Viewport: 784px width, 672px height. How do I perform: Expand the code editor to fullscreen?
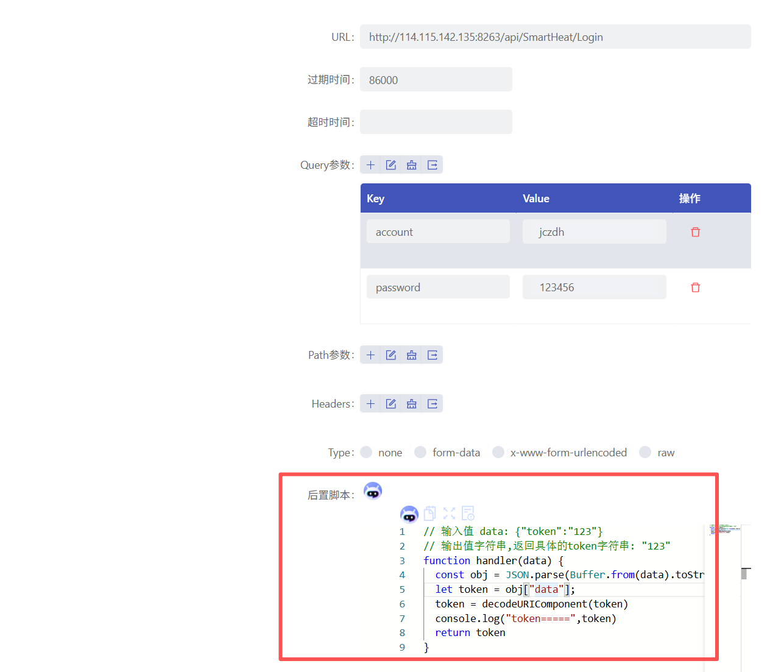click(449, 513)
